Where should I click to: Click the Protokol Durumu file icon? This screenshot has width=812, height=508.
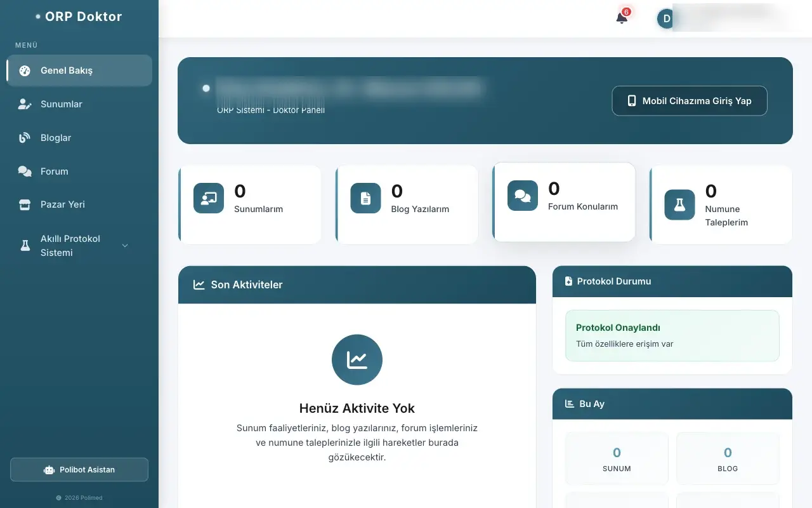569,281
